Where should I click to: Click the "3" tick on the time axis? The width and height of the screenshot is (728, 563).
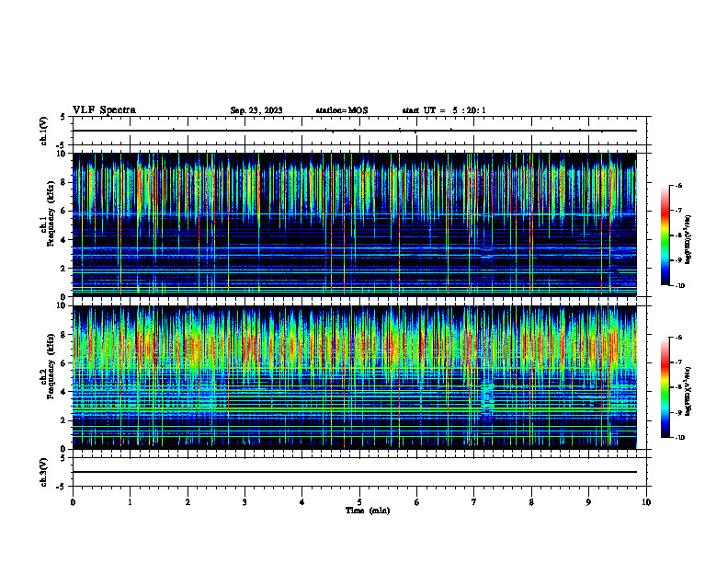(x=245, y=502)
